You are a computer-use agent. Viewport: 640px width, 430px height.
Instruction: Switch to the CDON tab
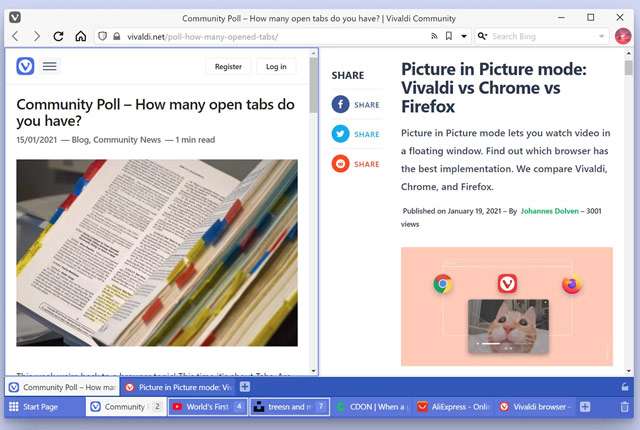coord(371,406)
